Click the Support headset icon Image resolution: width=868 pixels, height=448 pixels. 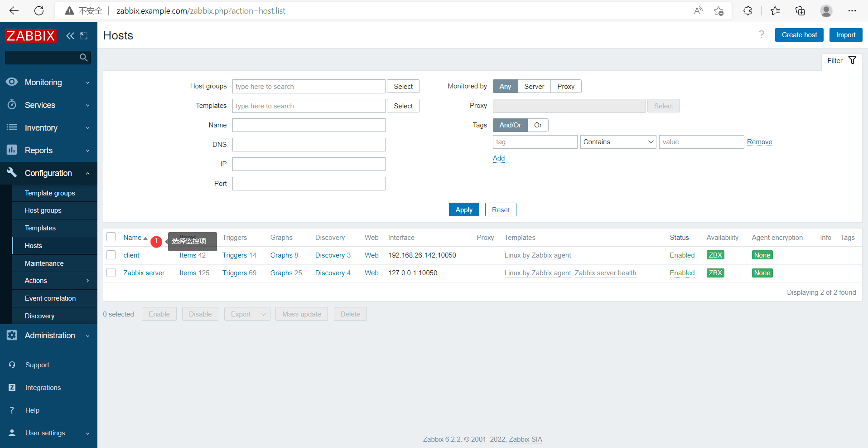(12, 365)
